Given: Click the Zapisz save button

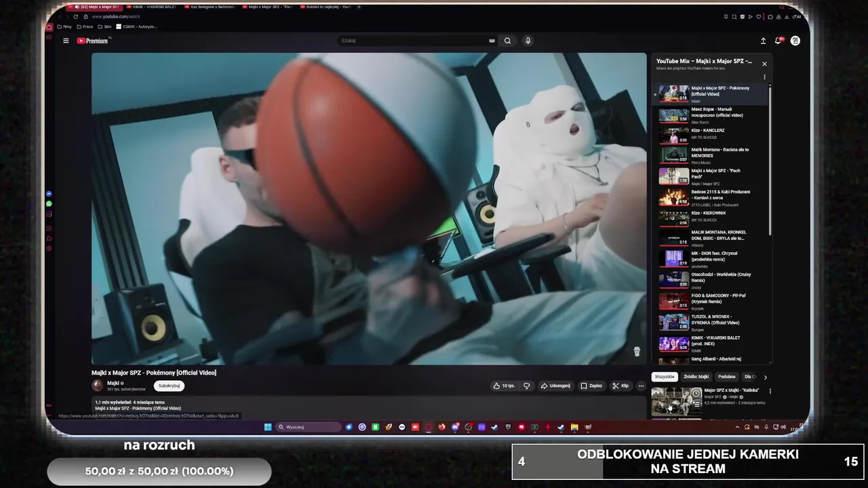Looking at the screenshot, I should (x=591, y=386).
